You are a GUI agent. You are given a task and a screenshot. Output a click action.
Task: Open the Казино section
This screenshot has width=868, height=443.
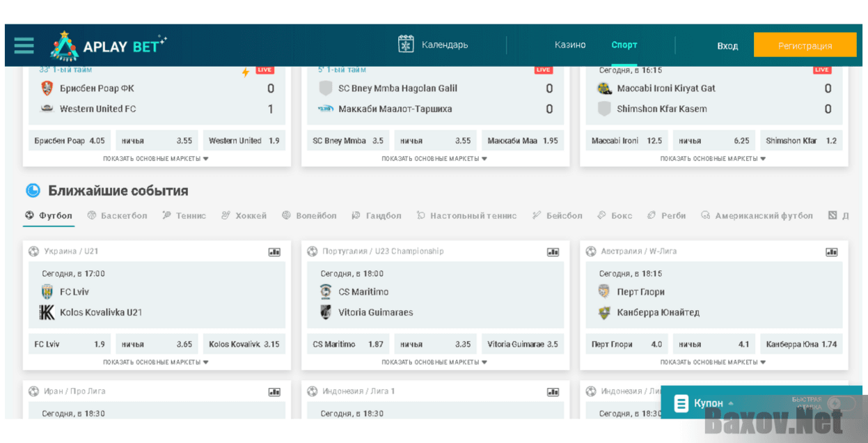coord(570,45)
